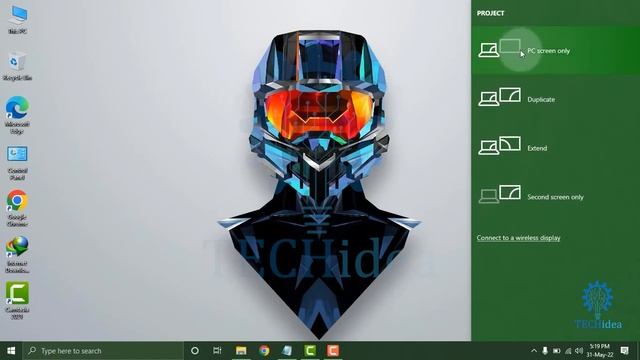This screenshot has width=640, height=360.
Task: Open Task View from the taskbar
Action: point(217,351)
